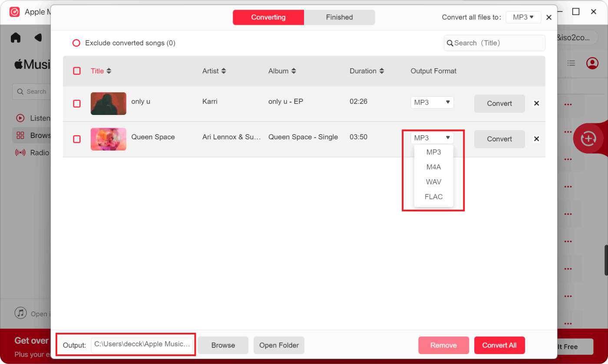The height and width of the screenshot is (364, 608).
Task: Toggle Exclude converted songs radio button
Action: [x=76, y=43]
